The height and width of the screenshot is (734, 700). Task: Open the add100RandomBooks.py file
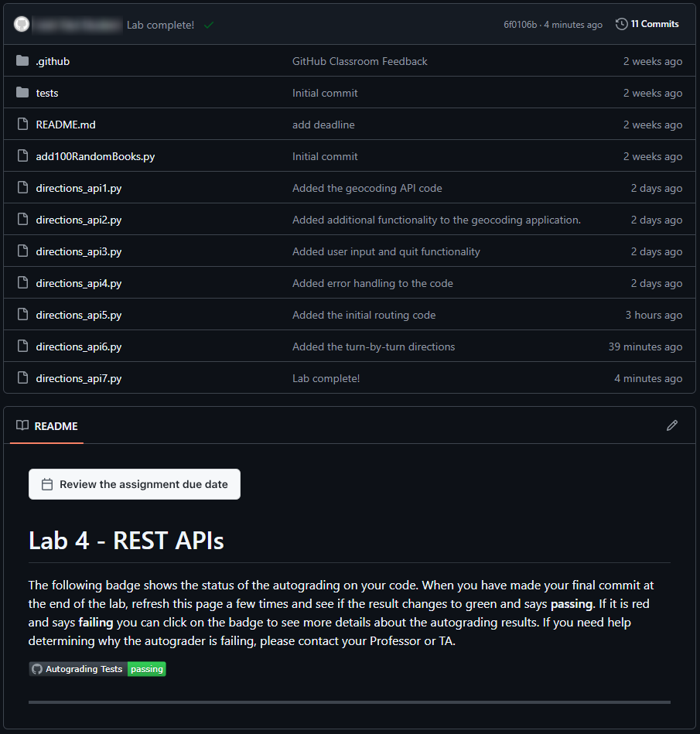pyautogui.click(x=95, y=156)
